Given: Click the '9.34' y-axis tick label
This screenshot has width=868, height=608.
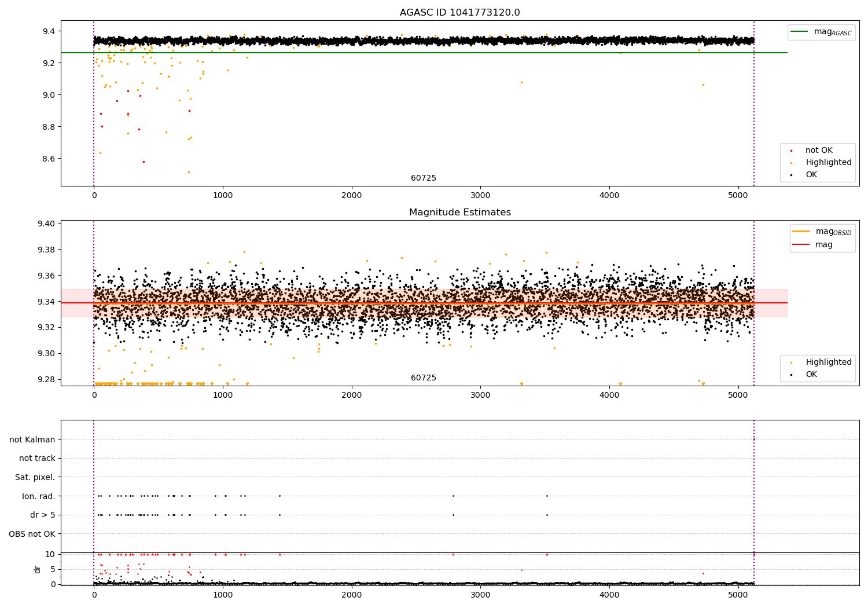Looking at the screenshot, I should [46, 302].
